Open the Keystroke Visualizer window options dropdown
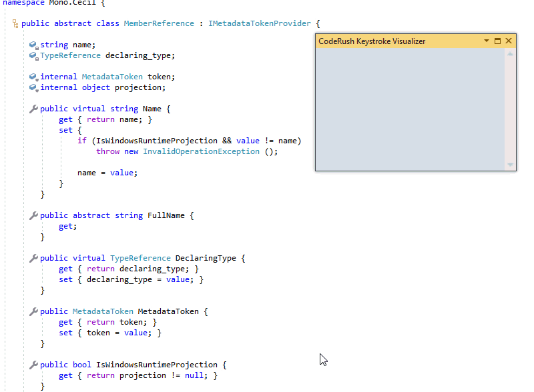The image size is (534, 392). point(487,41)
